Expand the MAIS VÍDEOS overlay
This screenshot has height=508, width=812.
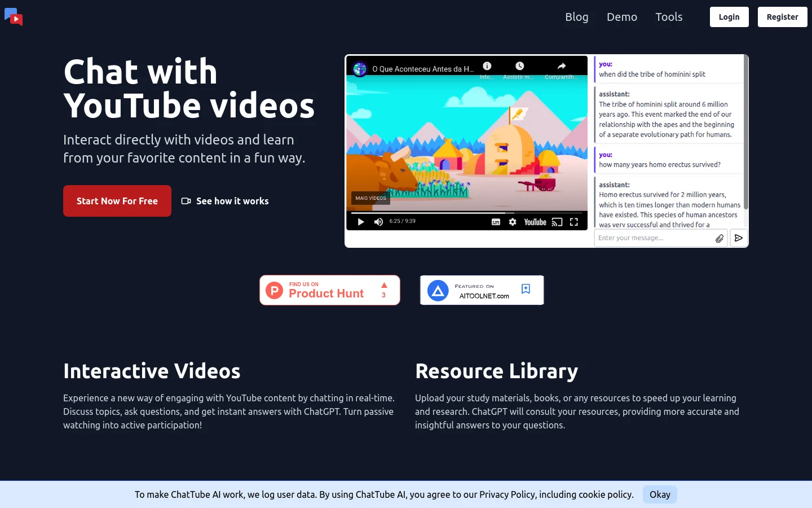click(x=370, y=198)
